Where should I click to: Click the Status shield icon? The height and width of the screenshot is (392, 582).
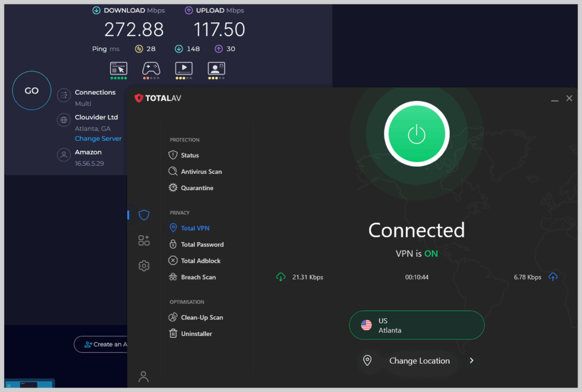173,155
